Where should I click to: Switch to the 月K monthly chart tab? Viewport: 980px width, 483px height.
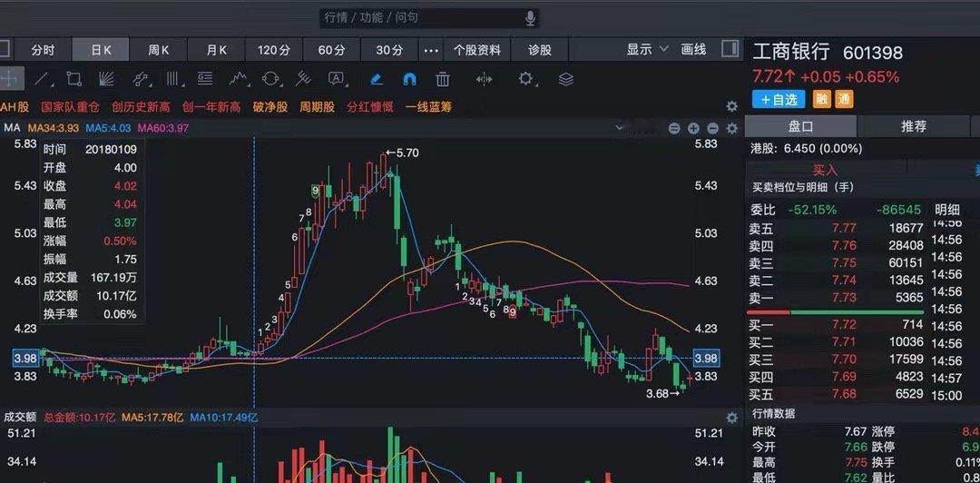(216, 50)
